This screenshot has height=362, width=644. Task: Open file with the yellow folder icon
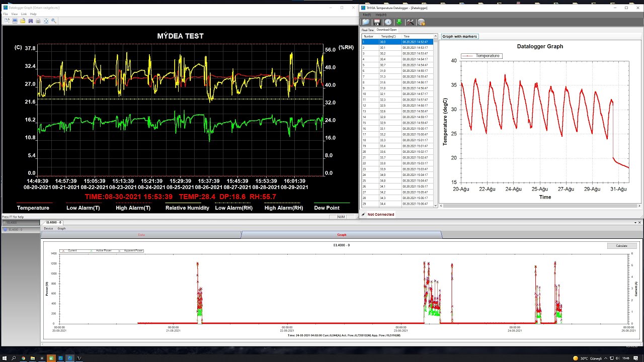click(x=23, y=21)
